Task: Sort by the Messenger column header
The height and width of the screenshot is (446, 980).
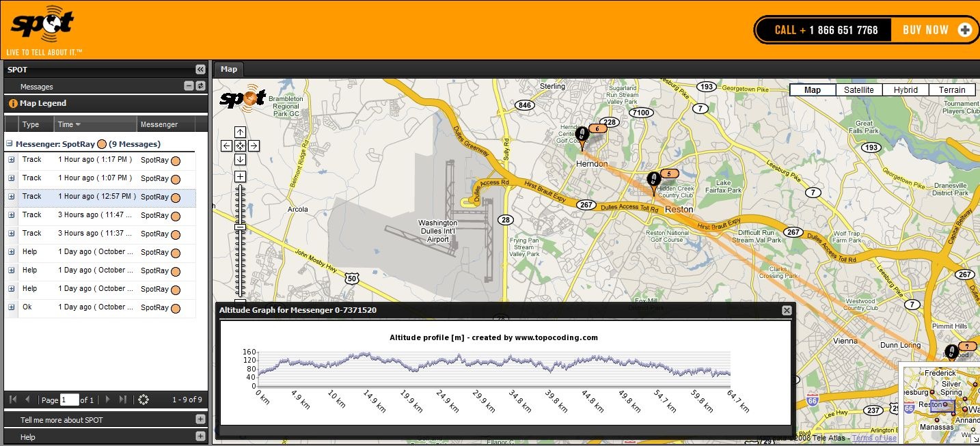Action: (166, 124)
